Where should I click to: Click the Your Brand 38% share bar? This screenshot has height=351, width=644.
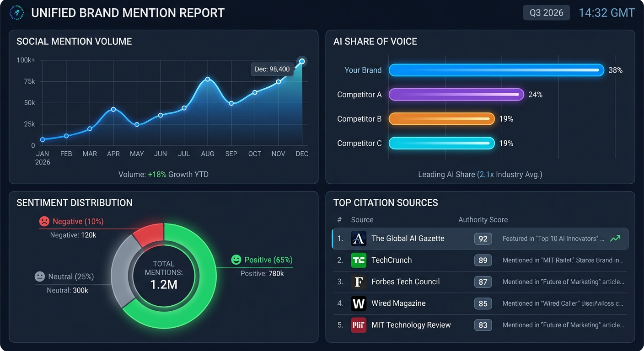coord(496,70)
